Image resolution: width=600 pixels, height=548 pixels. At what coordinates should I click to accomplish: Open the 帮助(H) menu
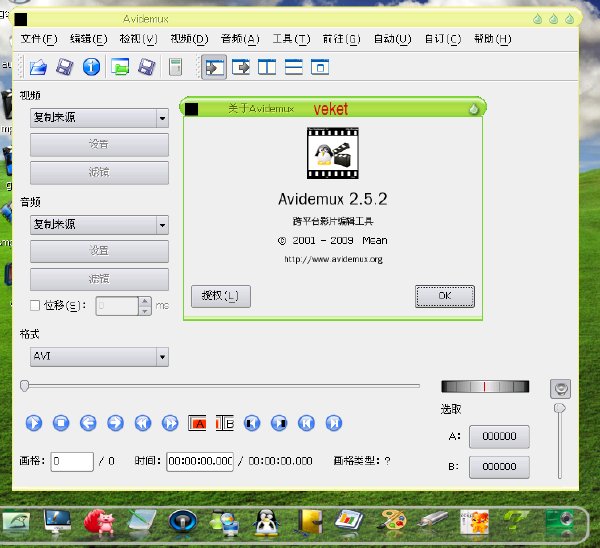[492, 39]
